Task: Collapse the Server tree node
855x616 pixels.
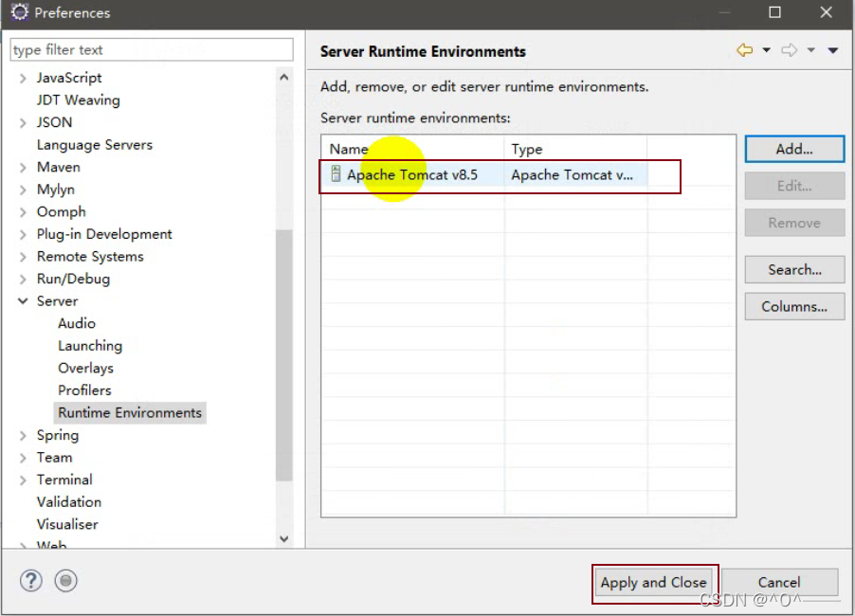Action: [x=23, y=301]
